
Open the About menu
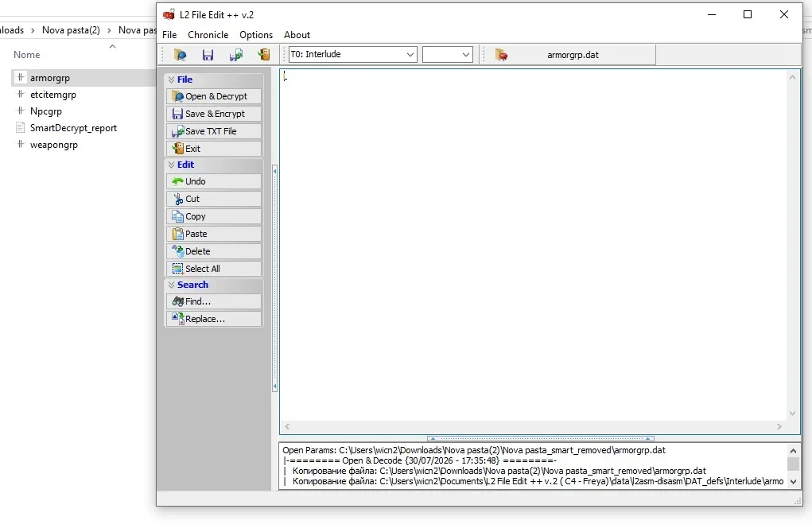coord(297,35)
